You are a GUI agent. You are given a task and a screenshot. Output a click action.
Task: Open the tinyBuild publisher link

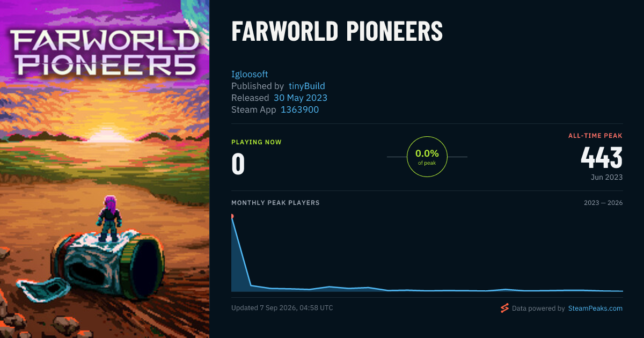(307, 86)
